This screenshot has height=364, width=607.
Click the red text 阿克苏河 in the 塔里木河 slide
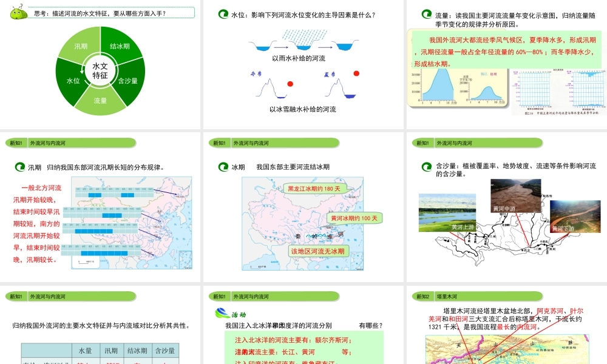pyautogui.click(x=550, y=311)
